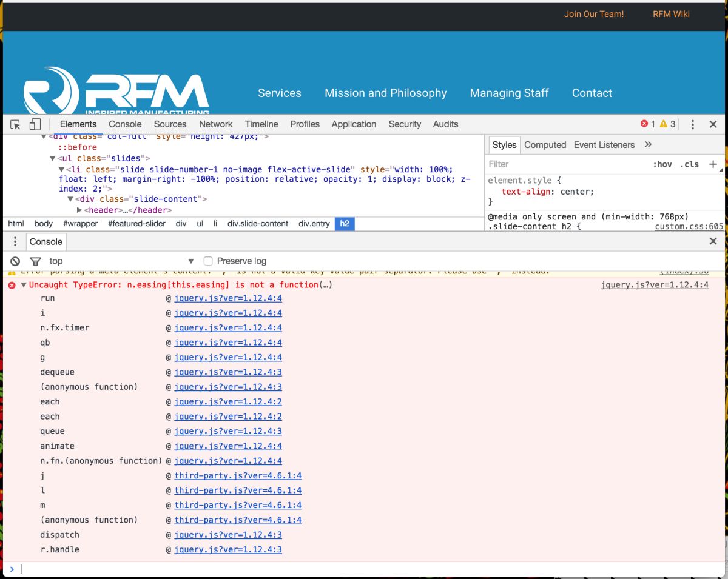
Task: Collapse the div slide-content node
Action: (x=70, y=199)
